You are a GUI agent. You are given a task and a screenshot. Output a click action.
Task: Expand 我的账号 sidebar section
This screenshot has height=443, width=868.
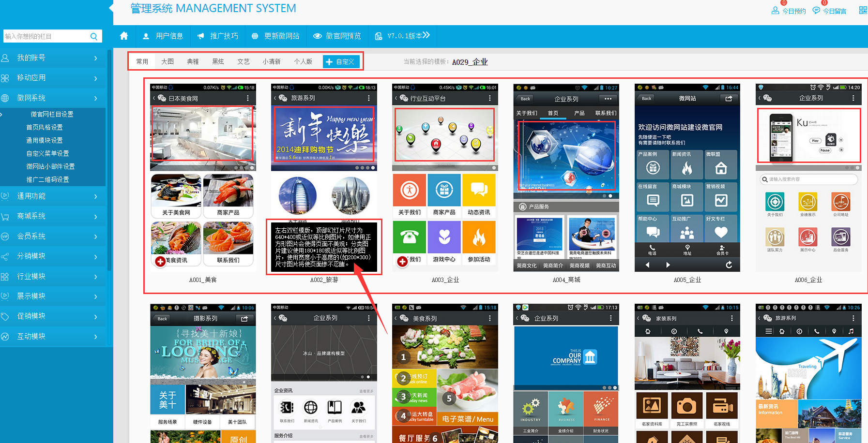(52, 58)
